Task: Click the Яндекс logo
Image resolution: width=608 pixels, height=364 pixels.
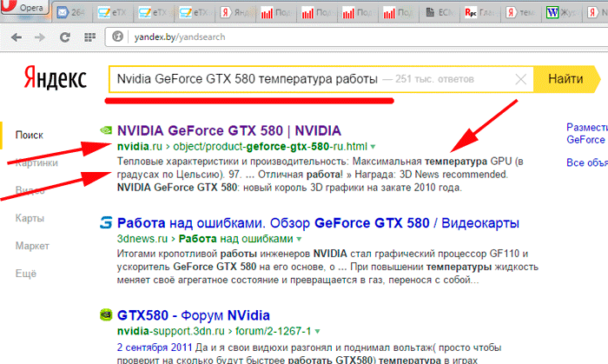Action: 56,78
